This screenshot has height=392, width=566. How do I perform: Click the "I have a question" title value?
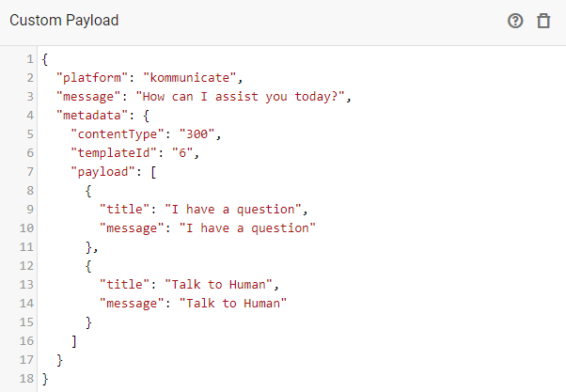232,209
